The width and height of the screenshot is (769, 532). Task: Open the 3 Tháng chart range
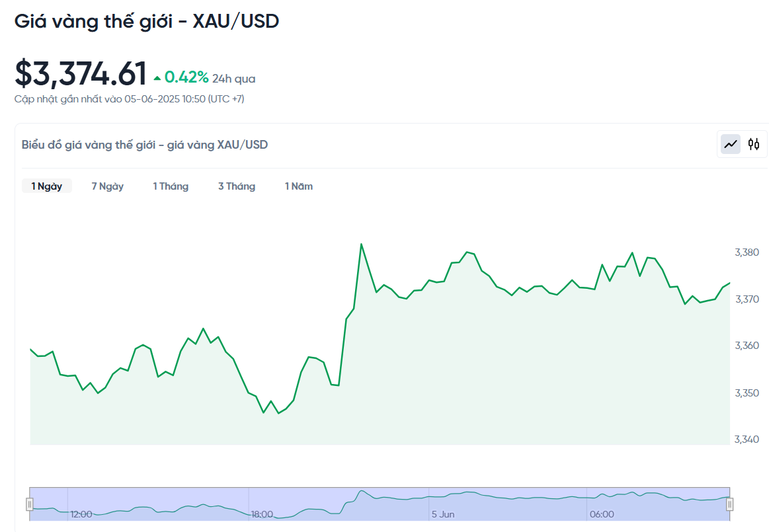coord(237,186)
